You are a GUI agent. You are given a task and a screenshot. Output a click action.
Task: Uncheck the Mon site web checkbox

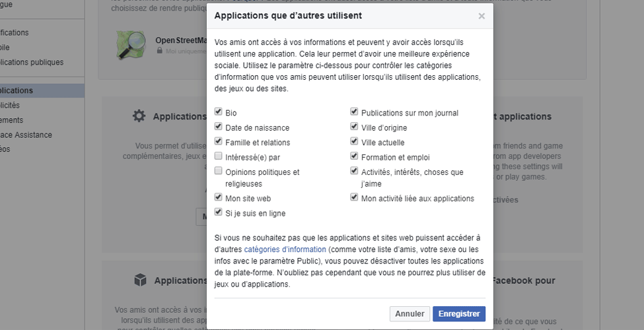click(x=218, y=197)
